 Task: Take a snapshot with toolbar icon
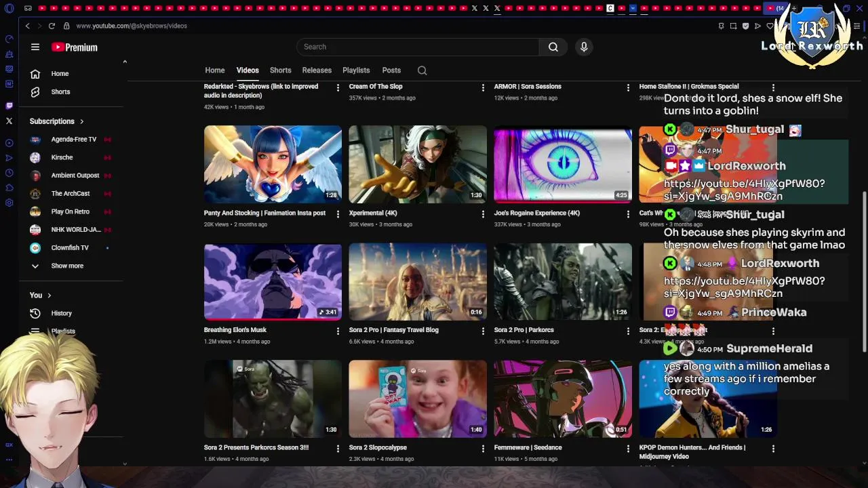coord(733,26)
